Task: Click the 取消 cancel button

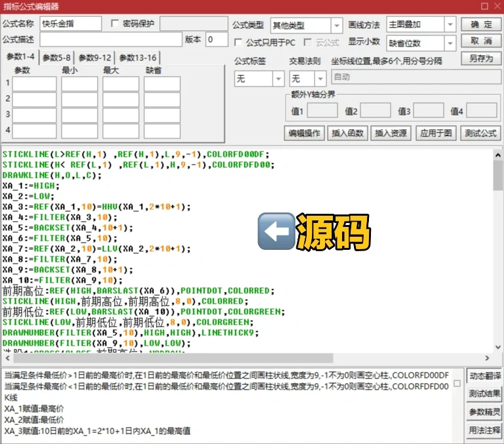Action: [481, 41]
